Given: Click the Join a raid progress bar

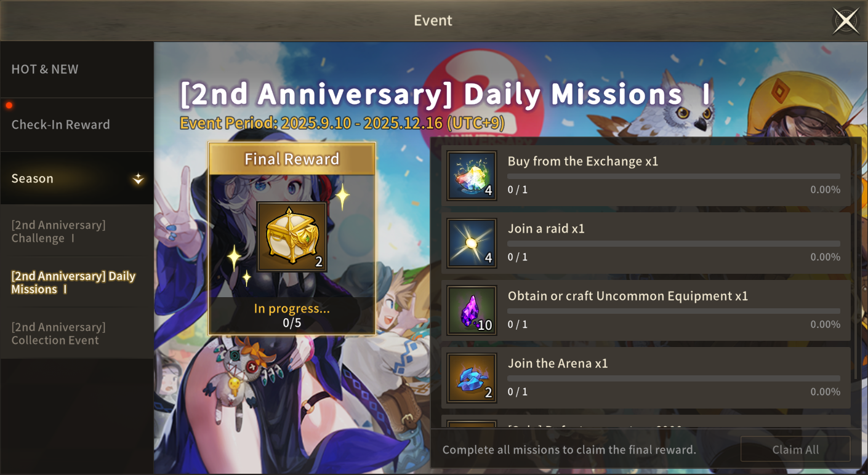Looking at the screenshot, I should pos(673,244).
